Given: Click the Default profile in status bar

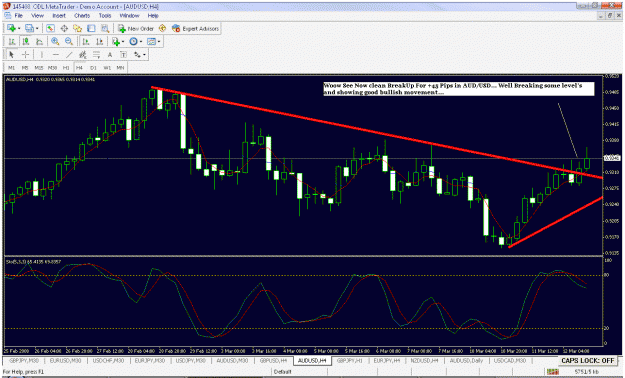Looking at the screenshot, I should coord(283,372).
